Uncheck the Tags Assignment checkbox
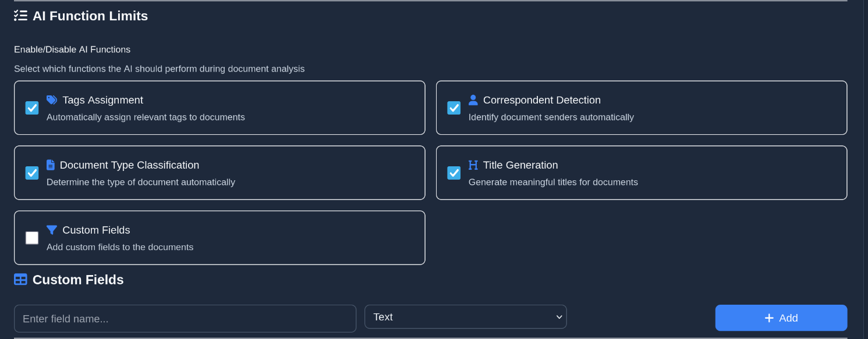The image size is (868, 339). pyautogui.click(x=32, y=108)
